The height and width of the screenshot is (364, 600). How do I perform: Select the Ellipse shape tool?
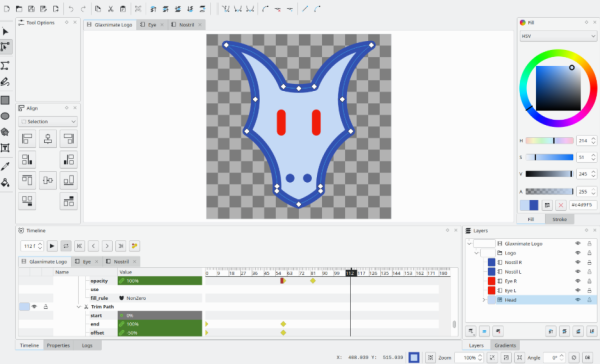5,116
